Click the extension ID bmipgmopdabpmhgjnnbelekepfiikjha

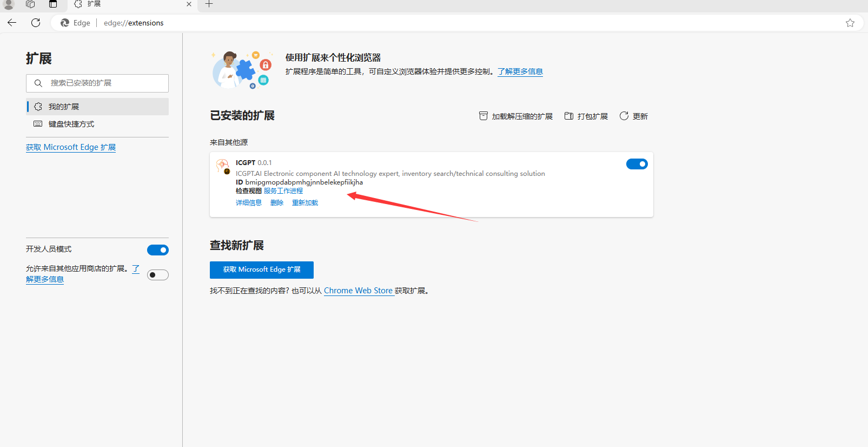coord(304,182)
